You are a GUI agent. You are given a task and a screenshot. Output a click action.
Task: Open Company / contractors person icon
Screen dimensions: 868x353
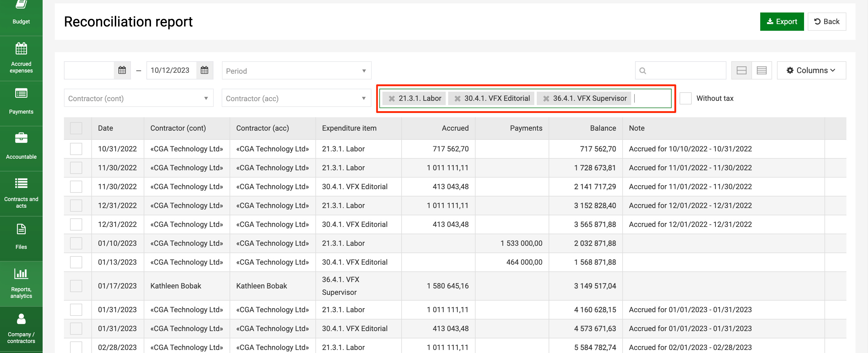point(21,319)
